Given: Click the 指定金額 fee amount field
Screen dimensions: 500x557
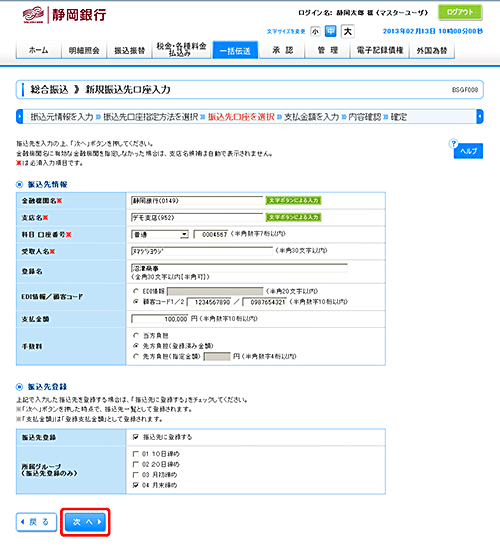Looking at the screenshot, I should point(217,356).
